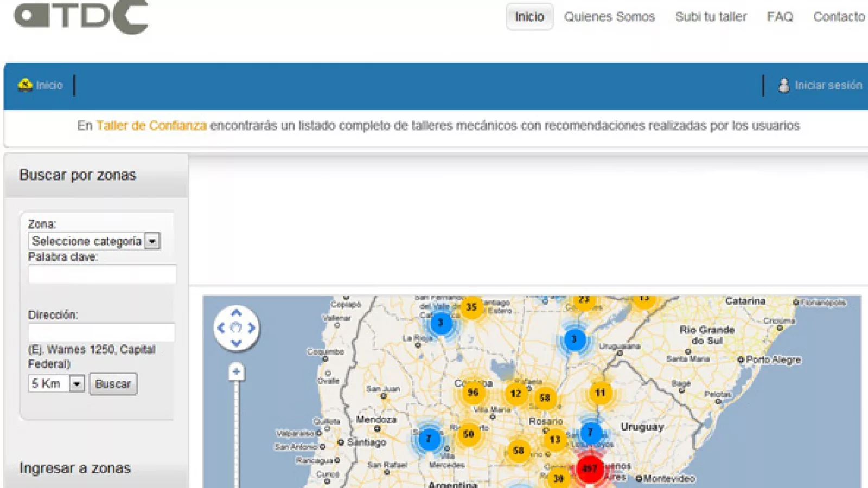Click the yellow 35 cluster marker
The height and width of the screenshot is (488, 868).
(471, 307)
